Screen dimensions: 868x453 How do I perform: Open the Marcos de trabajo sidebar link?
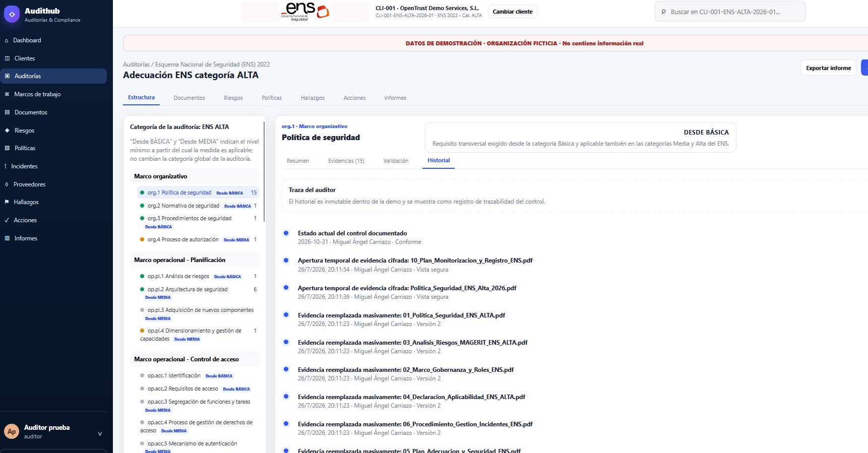coord(53,94)
